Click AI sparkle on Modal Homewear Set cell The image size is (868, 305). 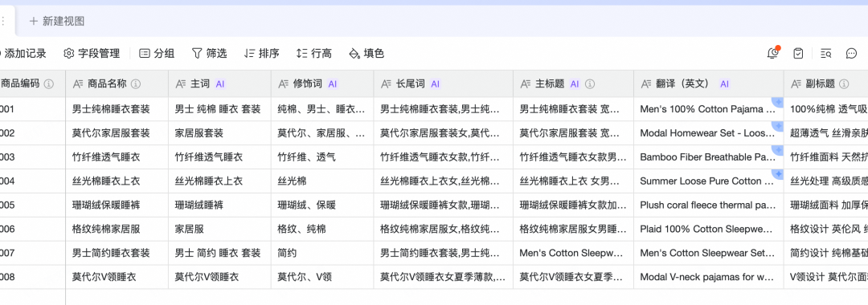click(778, 127)
